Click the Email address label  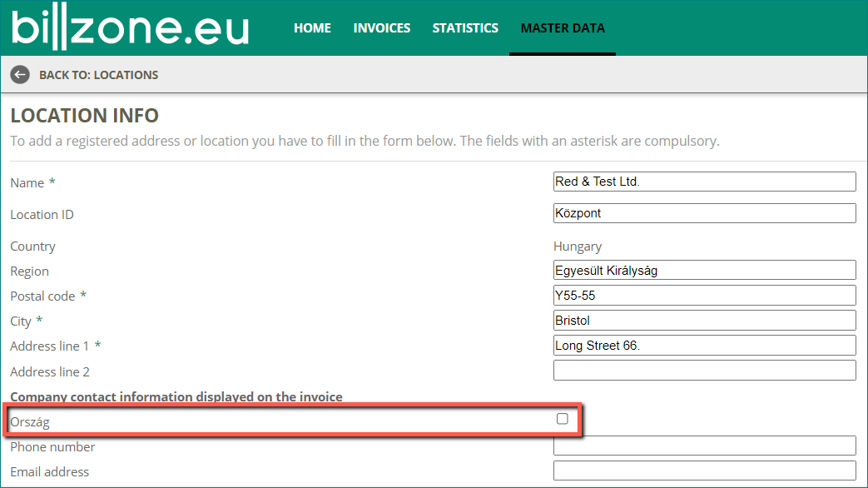[49, 472]
